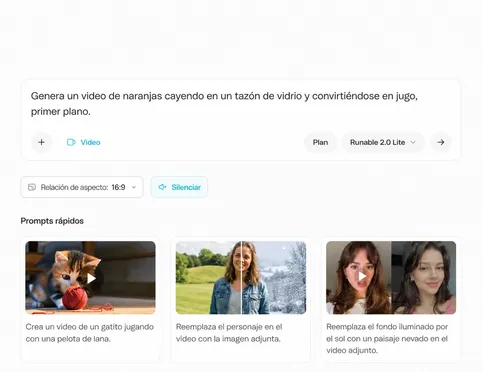Select the Video mode chip
The width and height of the screenshot is (483, 372).
(x=83, y=142)
